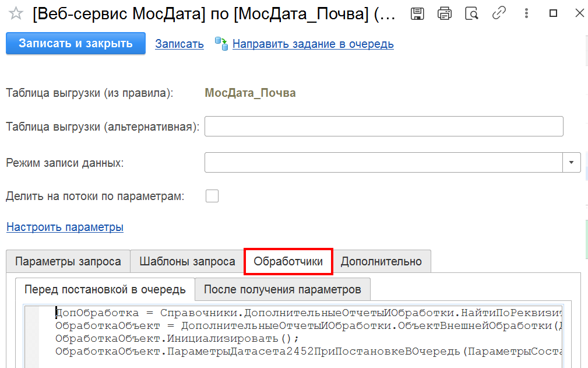Expand the Режим записи данных dropdown arrow

point(571,163)
